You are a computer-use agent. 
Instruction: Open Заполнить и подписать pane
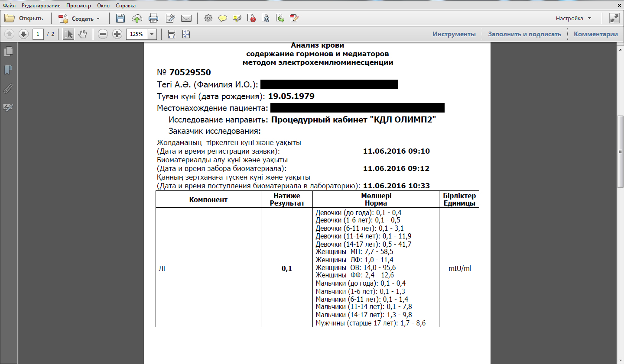524,34
